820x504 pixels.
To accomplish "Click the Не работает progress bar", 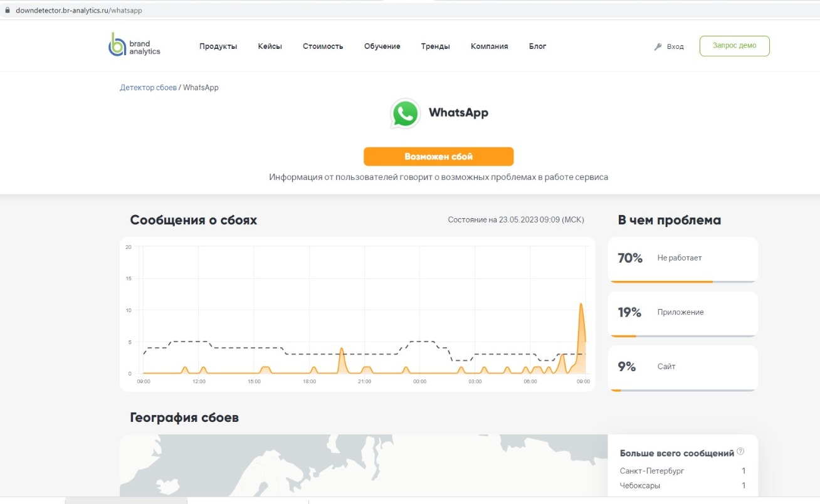I will 683,281.
